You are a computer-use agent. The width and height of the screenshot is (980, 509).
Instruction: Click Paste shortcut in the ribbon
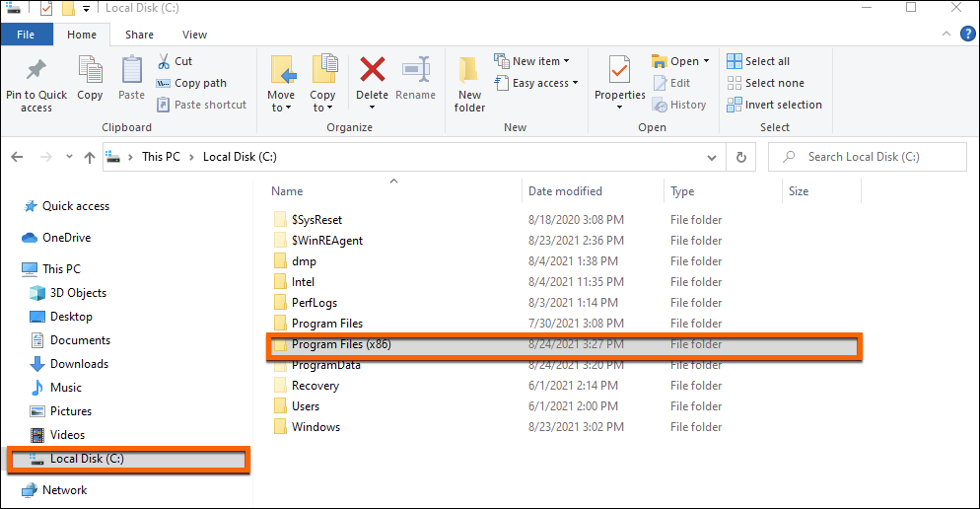pos(201,105)
